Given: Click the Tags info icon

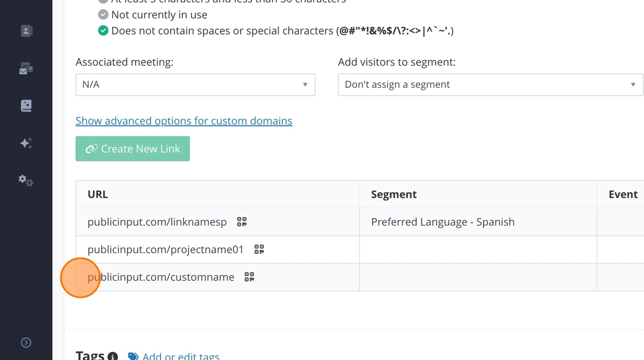Looking at the screenshot, I should (x=113, y=357).
